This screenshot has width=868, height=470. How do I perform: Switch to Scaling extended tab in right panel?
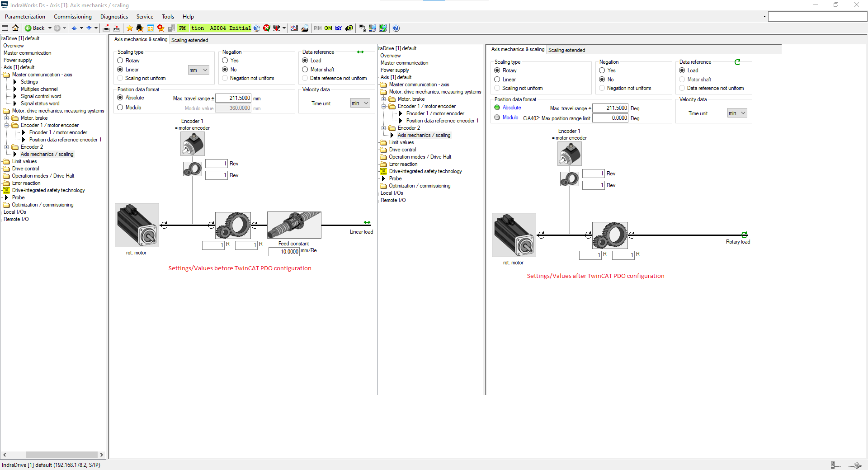(566, 50)
